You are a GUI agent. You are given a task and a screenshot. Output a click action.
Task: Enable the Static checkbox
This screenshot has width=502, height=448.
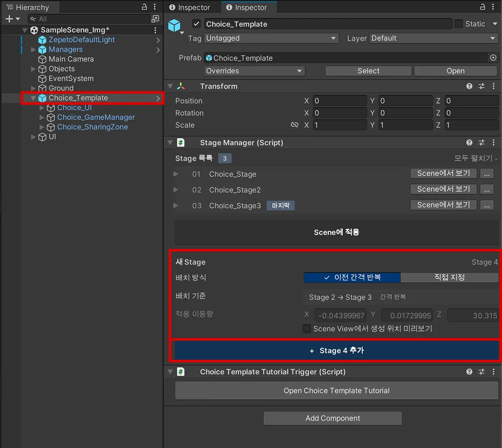pos(459,24)
